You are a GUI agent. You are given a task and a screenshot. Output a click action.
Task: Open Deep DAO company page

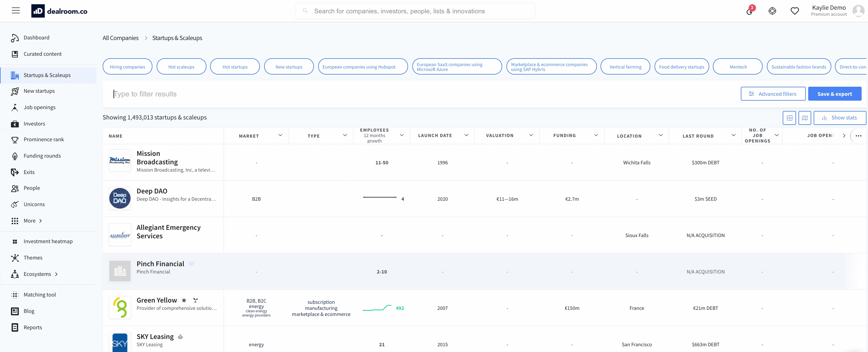[151, 191]
